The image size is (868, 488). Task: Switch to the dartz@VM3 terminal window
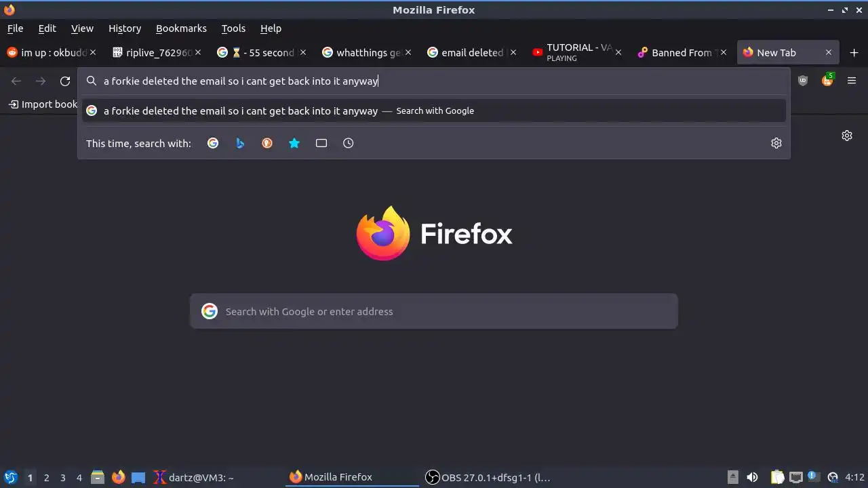coord(218,477)
